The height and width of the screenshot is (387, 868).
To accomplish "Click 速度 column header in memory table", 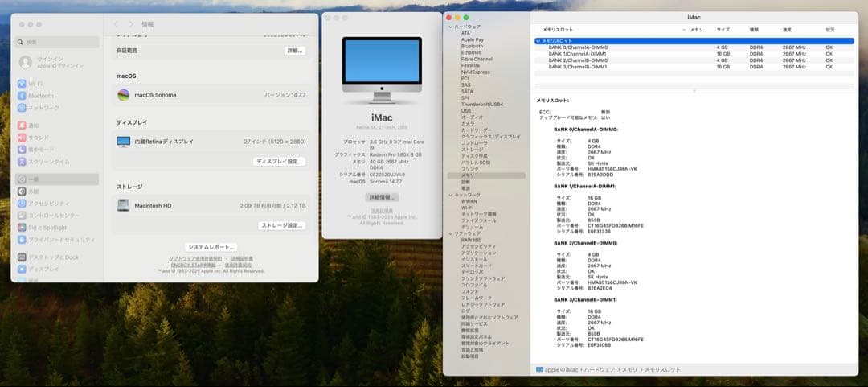I will (787, 30).
